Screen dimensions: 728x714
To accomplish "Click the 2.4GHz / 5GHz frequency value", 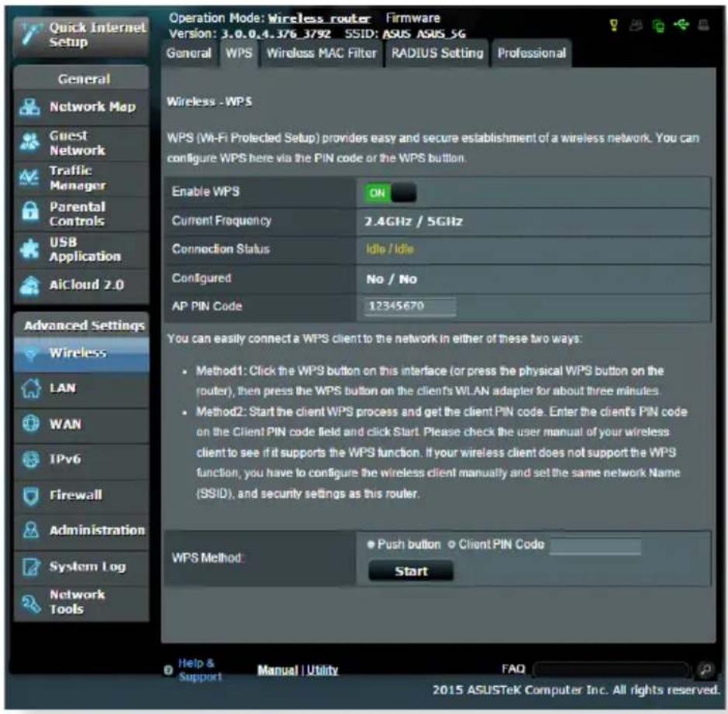I will pyautogui.click(x=413, y=221).
